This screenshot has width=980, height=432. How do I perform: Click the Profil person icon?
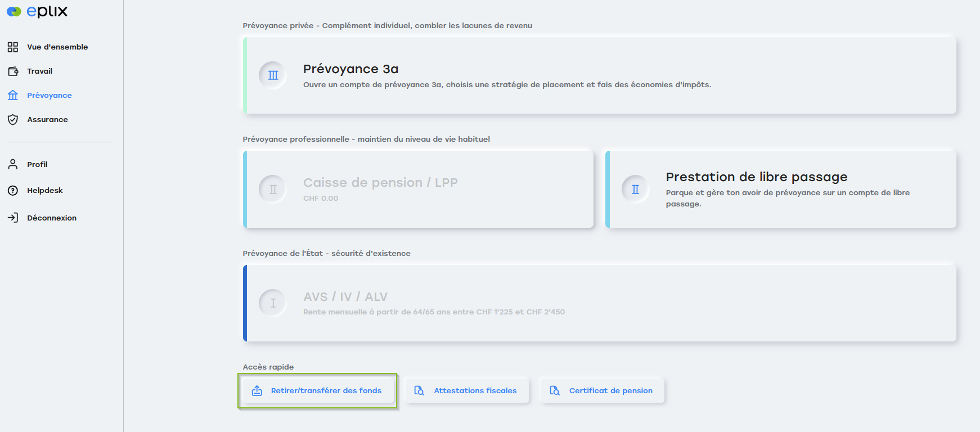tap(13, 164)
